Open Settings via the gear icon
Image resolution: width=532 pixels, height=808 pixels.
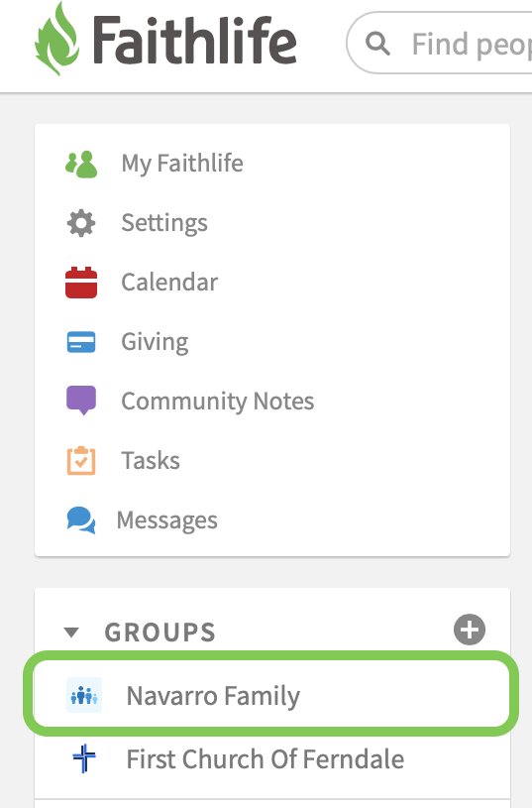click(x=81, y=223)
